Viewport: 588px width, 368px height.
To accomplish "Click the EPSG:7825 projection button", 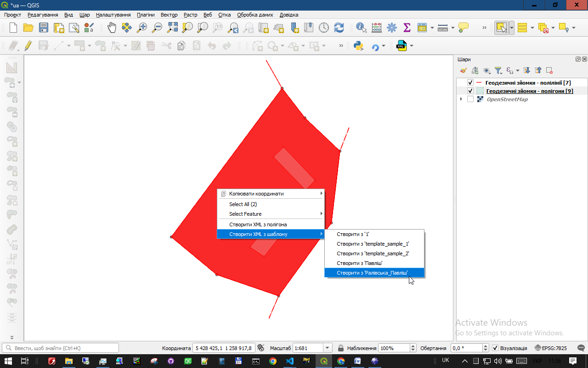I will (550, 348).
